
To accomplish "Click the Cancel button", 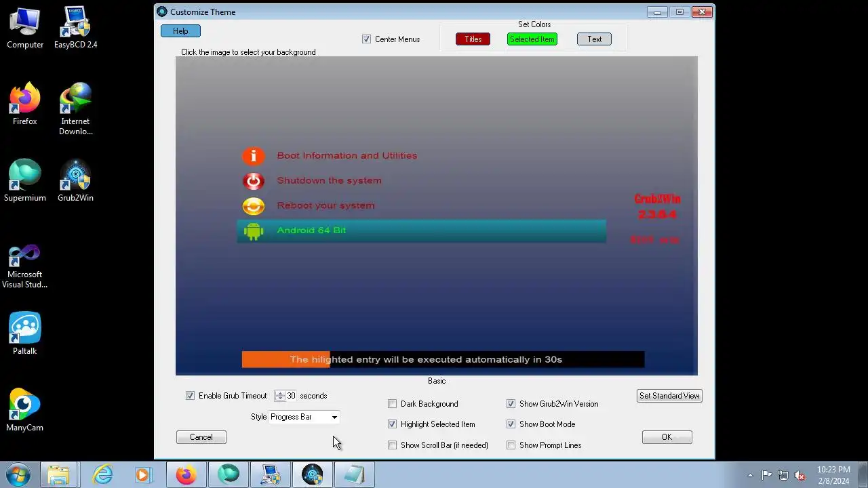I will coord(201,437).
